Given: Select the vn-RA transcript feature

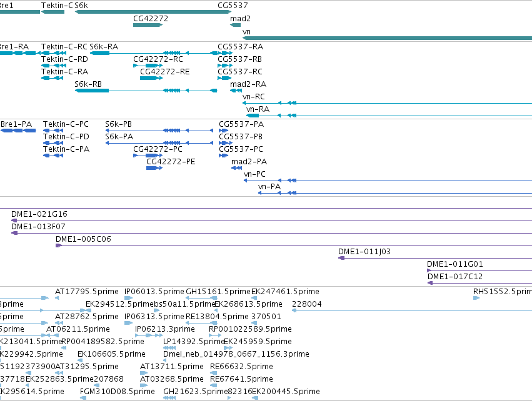Looking at the screenshot, I should [x=389, y=116].
